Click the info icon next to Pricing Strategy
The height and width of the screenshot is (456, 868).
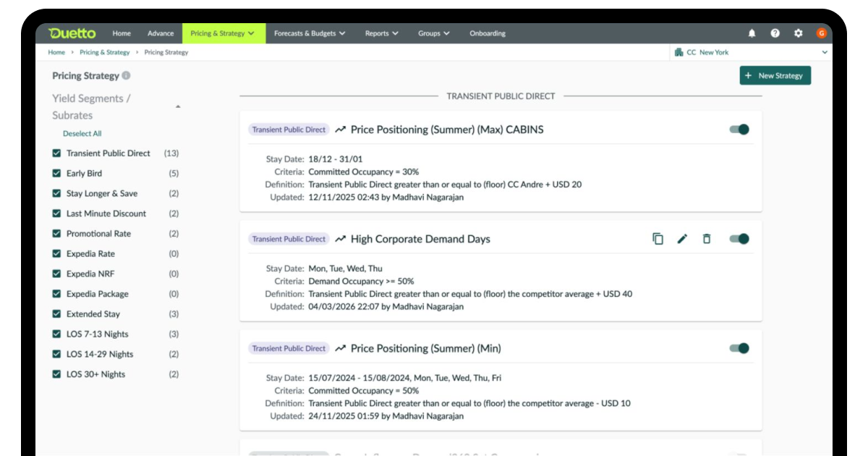coord(127,75)
